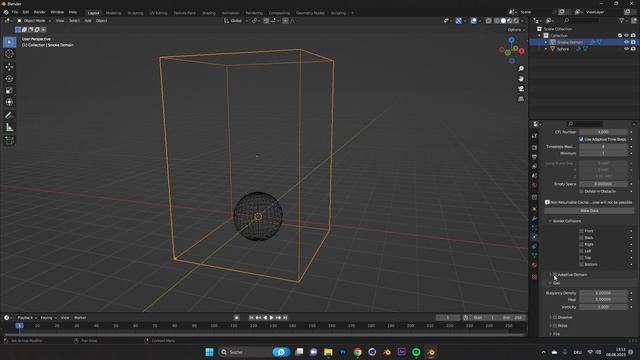Switch perspective/orthographic grid icon
Image resolution: width=640 pixels, height=360 pixels.
point(521,99)
